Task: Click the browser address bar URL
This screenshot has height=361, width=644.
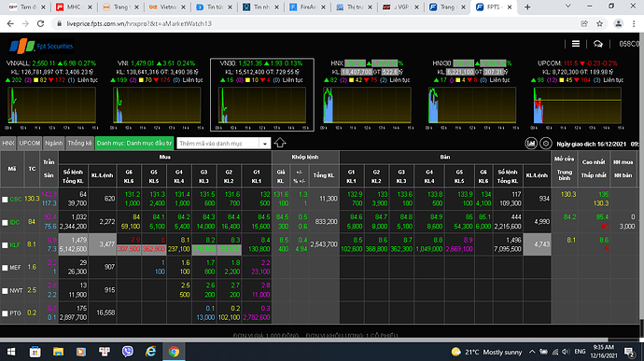Action: point(139,24)
